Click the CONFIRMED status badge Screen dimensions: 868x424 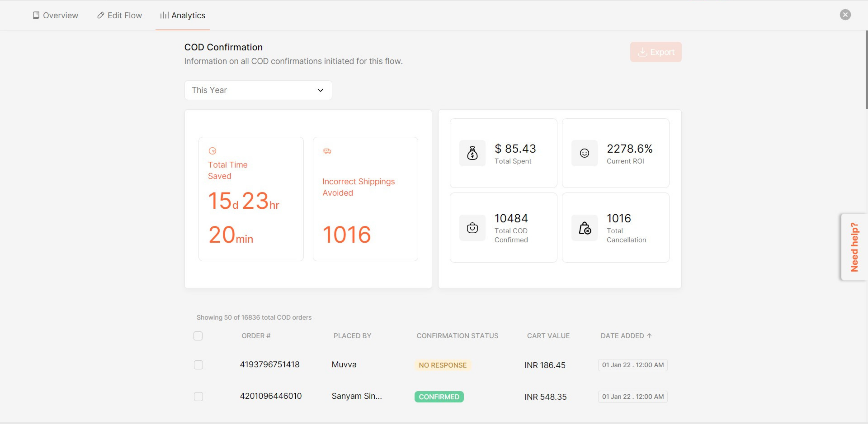click(x=439, y=397)
